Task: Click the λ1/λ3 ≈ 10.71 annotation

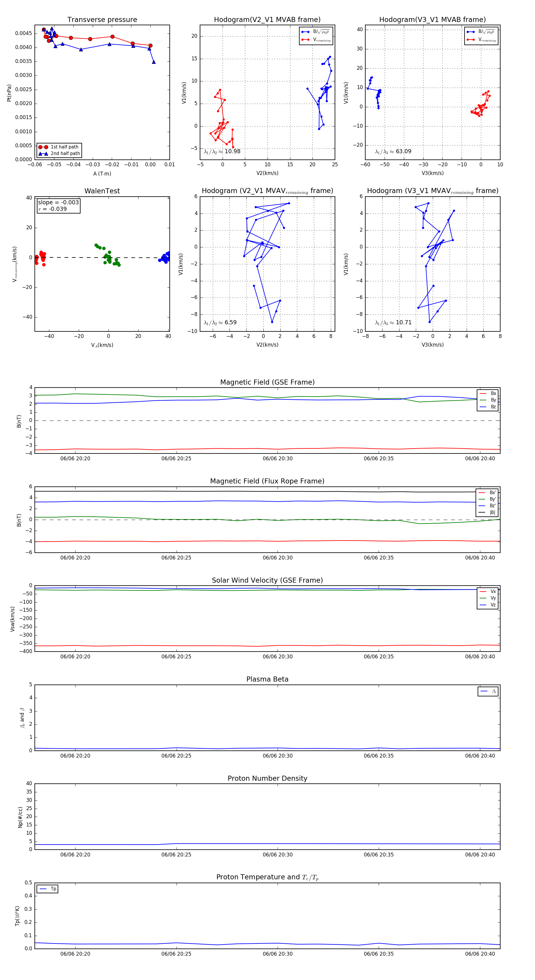Action: (393, 323)
